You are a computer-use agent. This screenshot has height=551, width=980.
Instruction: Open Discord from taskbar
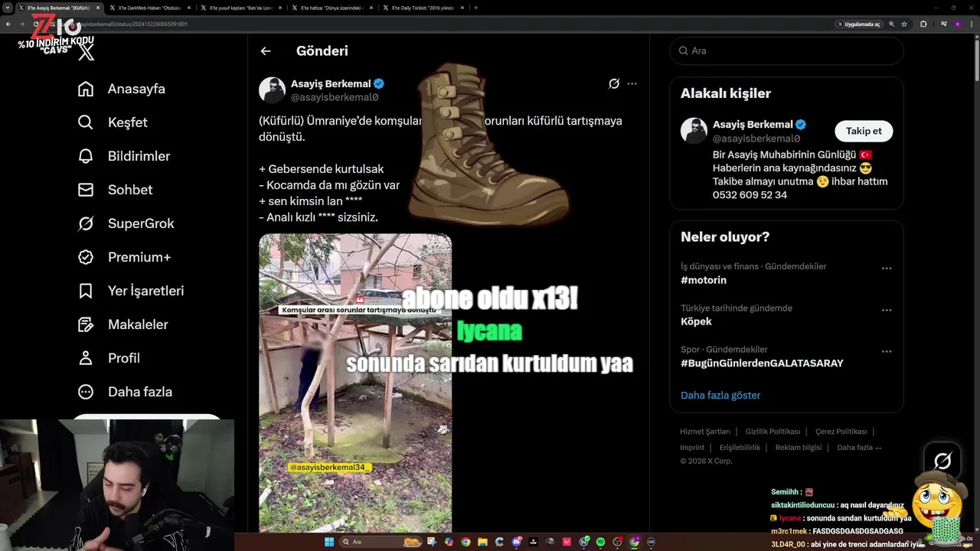(516, 542)
